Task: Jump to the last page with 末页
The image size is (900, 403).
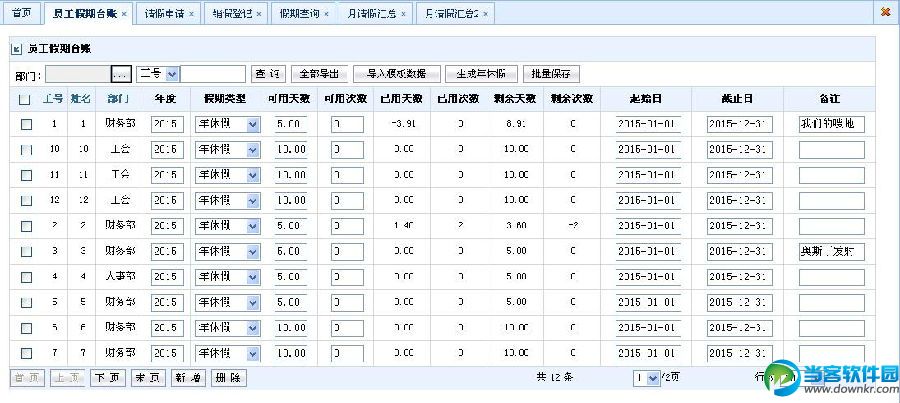Action: point(148,378)
